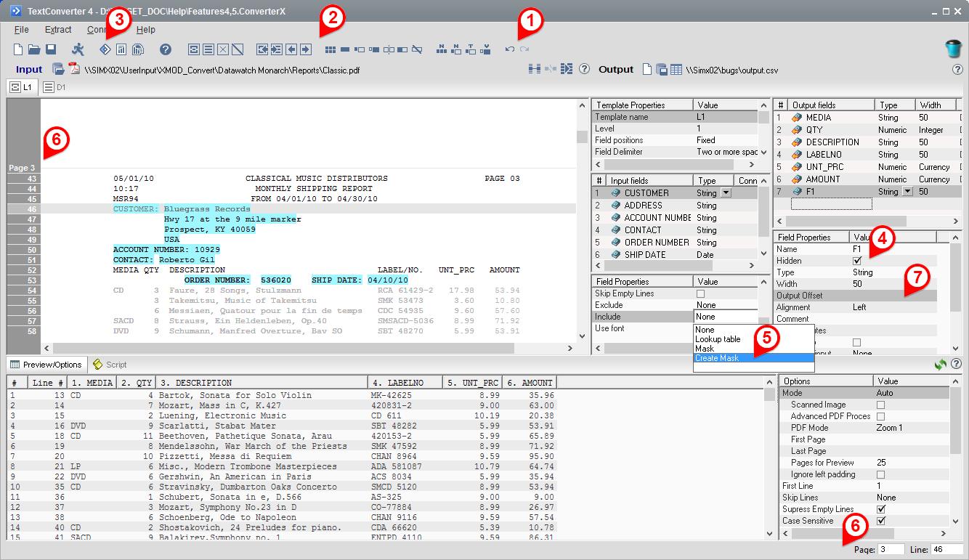Click the preview table vertical scrollbar thumb
The height and width of the screenshot is (560, 969).
coord(769,396)
